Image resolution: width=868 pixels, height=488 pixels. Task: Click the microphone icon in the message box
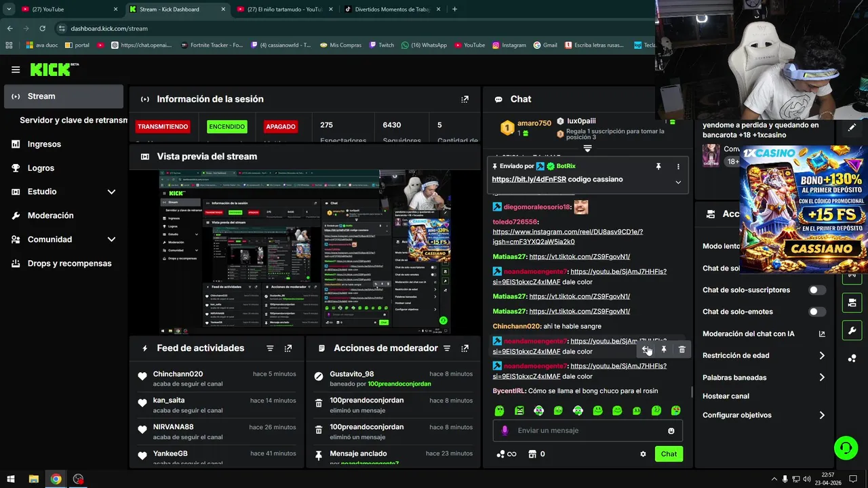click(505, 430)
